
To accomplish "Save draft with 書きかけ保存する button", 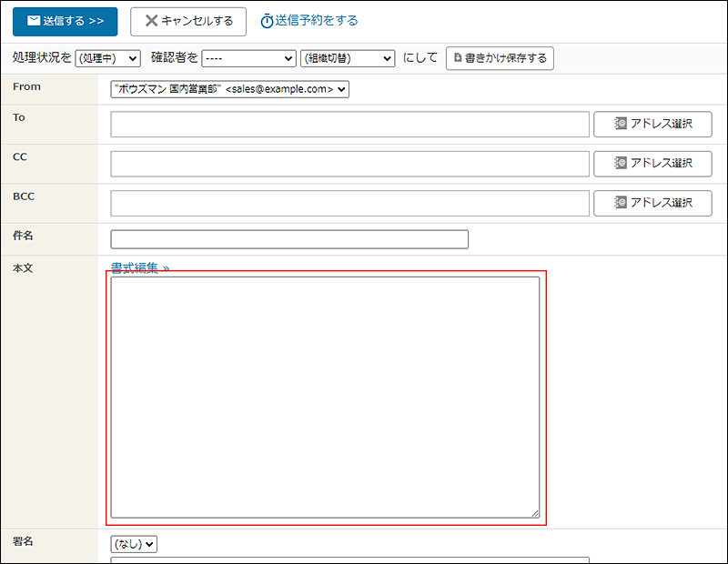I will [500, 58].
